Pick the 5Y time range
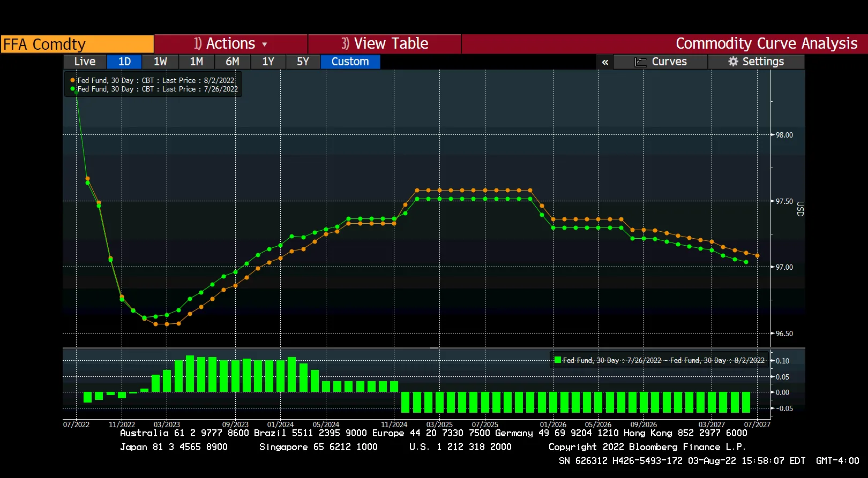Screen dimensions: 868x478 point(303,62)
